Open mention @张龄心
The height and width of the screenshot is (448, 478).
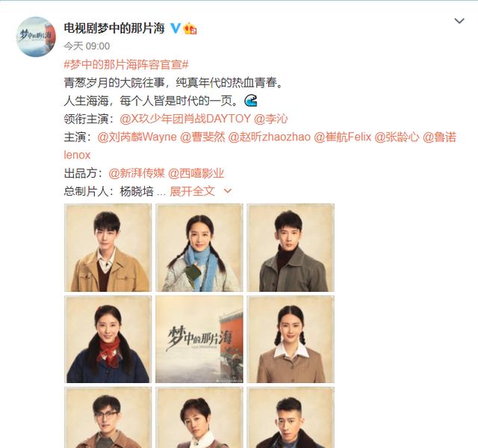[397, 137]
